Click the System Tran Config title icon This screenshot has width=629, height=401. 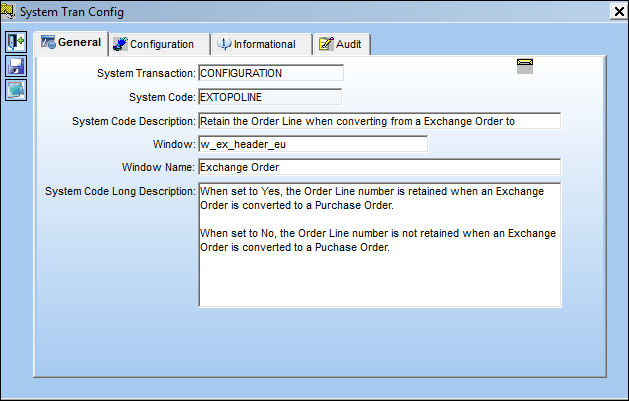8,11
